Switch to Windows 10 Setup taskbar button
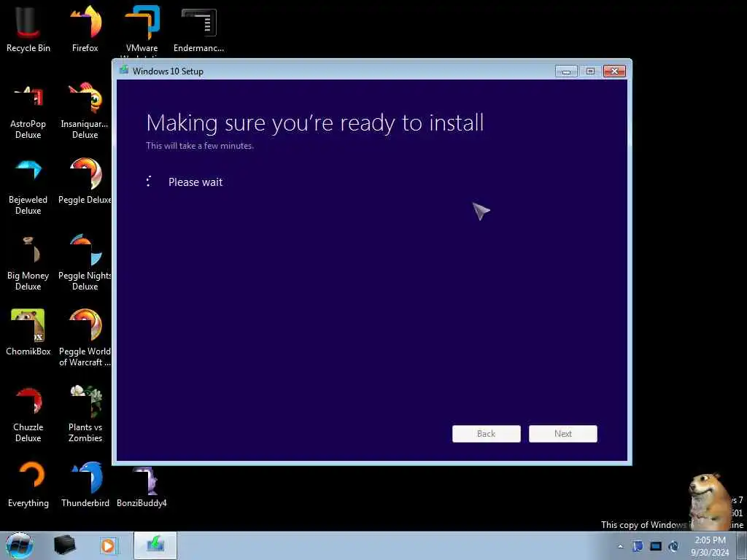747x560 pixels. [x=155, y=545]
